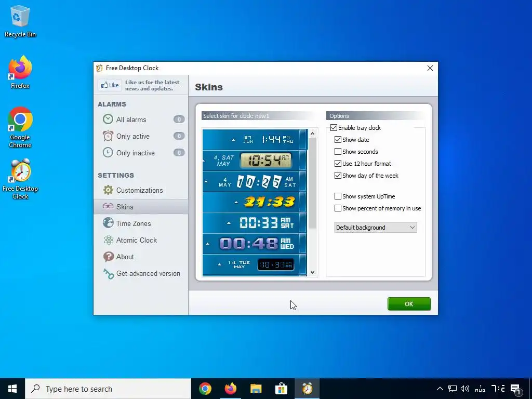Open the notification center icon

point(516,390)
